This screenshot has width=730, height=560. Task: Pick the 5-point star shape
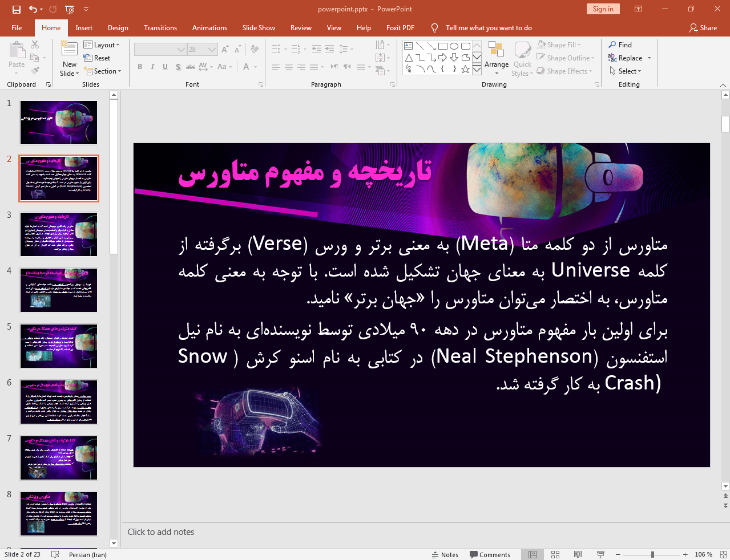tap(465, 69)
